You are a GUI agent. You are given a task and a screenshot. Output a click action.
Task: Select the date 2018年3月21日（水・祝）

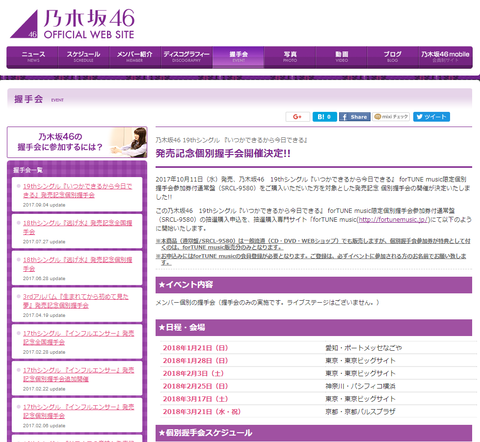click(202, 412)
